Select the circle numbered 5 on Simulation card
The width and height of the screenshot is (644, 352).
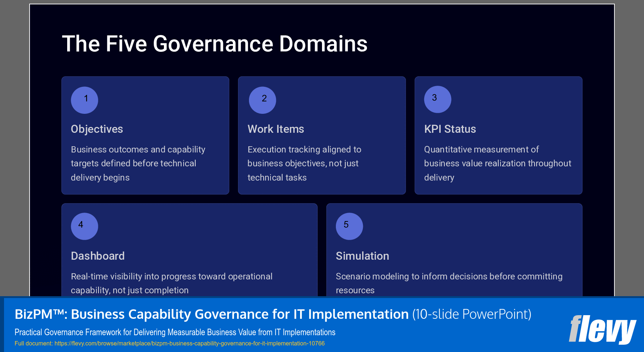click(x=349, y=226)
